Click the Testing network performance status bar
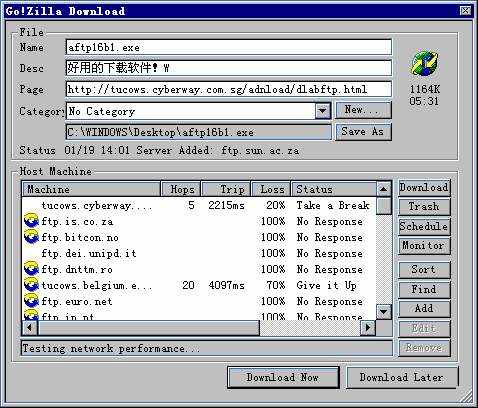 coord(207,348)
